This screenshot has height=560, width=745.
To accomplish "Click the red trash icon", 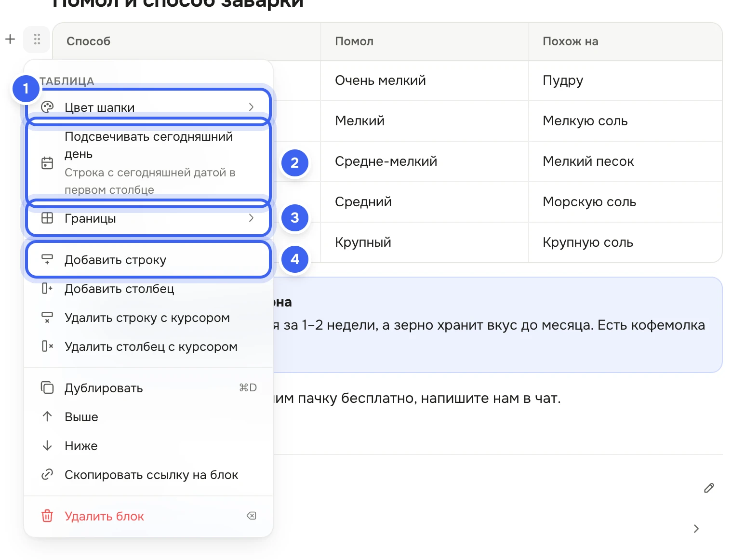I will point(47,516).
